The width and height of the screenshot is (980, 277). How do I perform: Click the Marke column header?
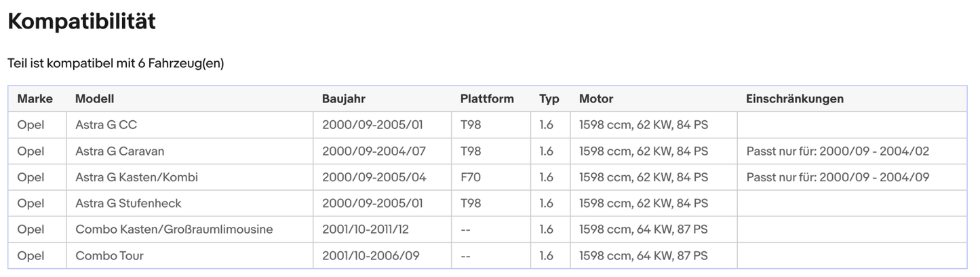pyautogui.click(x=35, y=99)
